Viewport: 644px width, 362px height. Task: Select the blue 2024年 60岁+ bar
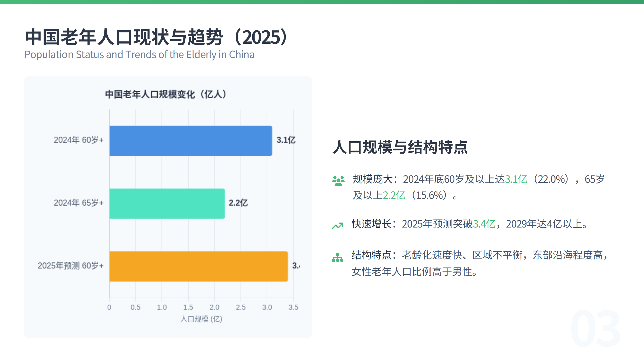point(190,141)
